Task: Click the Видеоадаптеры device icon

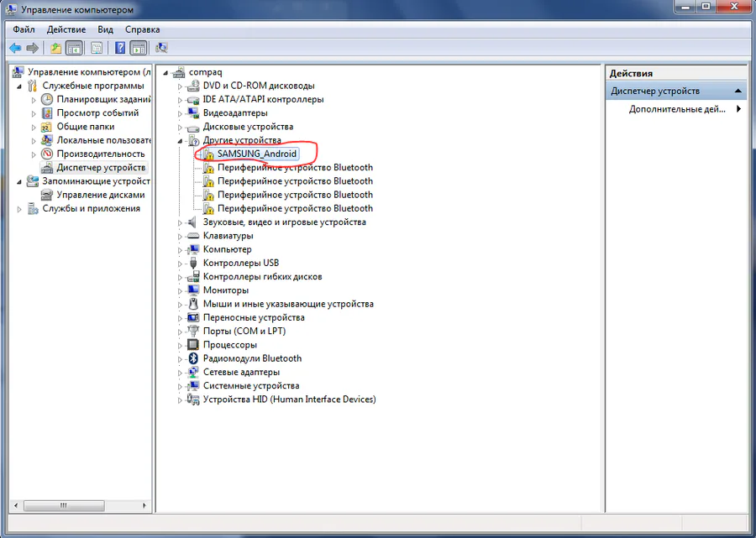Action: 193,113
